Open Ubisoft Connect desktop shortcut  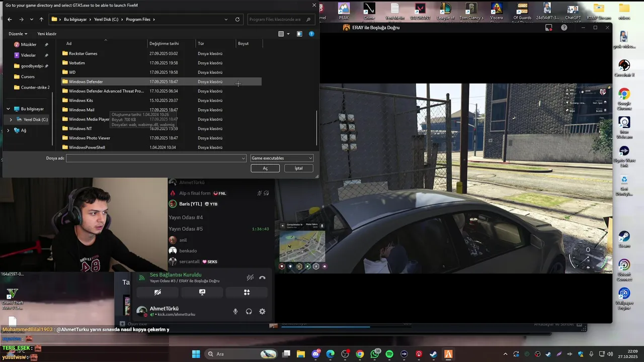tap(624, 270)
